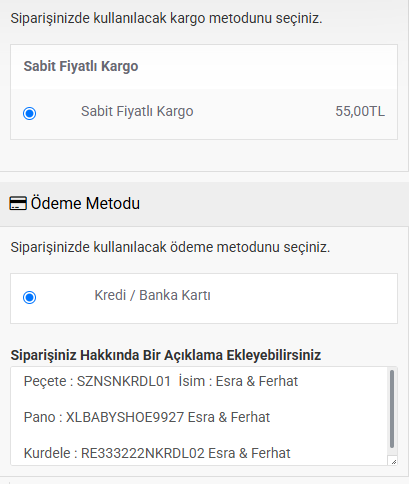Select the Sabit Fiyatlı Kargo radio button
The height and width of the screenshot is (484, 409).
click(x=29, y=113)
